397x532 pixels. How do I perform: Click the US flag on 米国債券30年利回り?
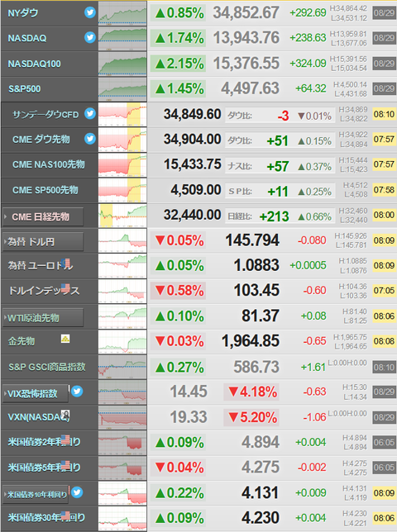click(65, 515)
